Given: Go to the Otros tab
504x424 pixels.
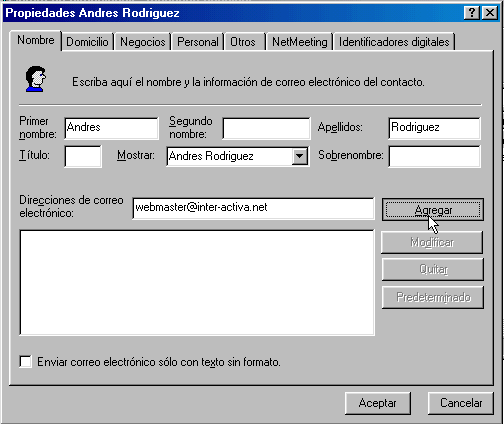Looking at the screenshot, I should 243,42.
